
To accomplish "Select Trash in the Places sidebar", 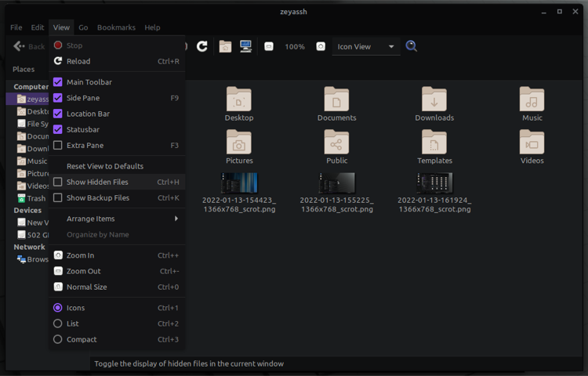I will tap(35, 198).
